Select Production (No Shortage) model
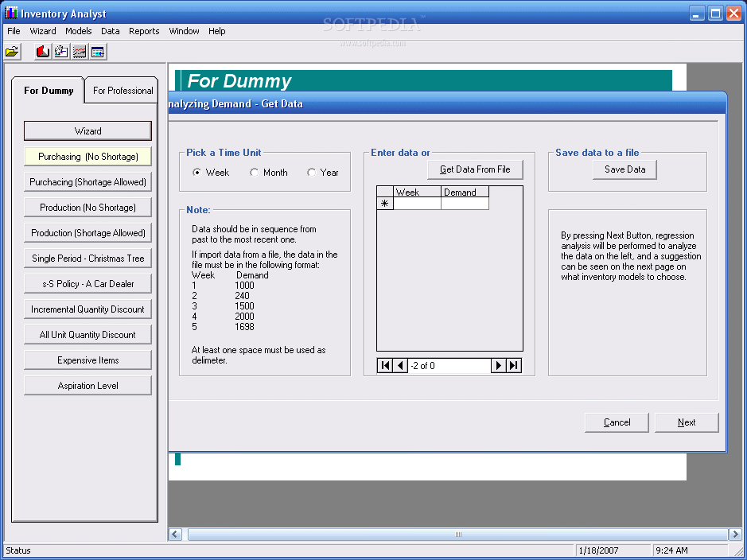This screenshot has height=560, width=747. point(88,207)
